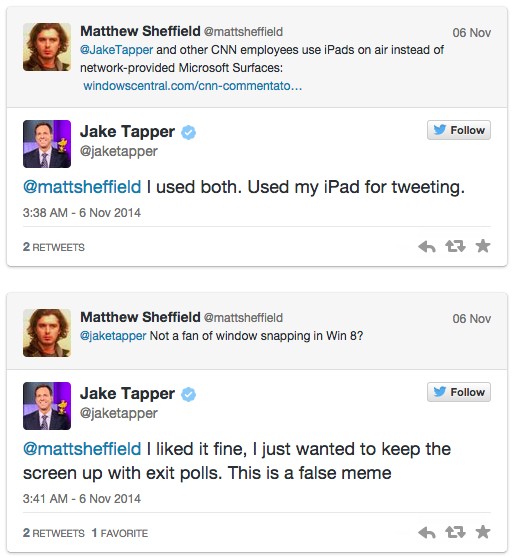Click verified badge on second Jake Tapper name
518x558 pixels.
tap(189, 394)
